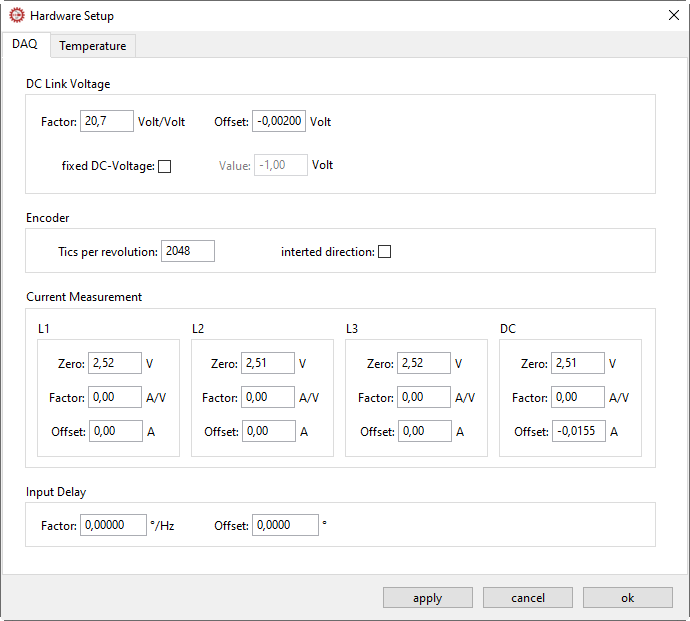This screenshot has width=690, height=621.
Task: Edit the L2 Offset field
Action: point(269,431)
